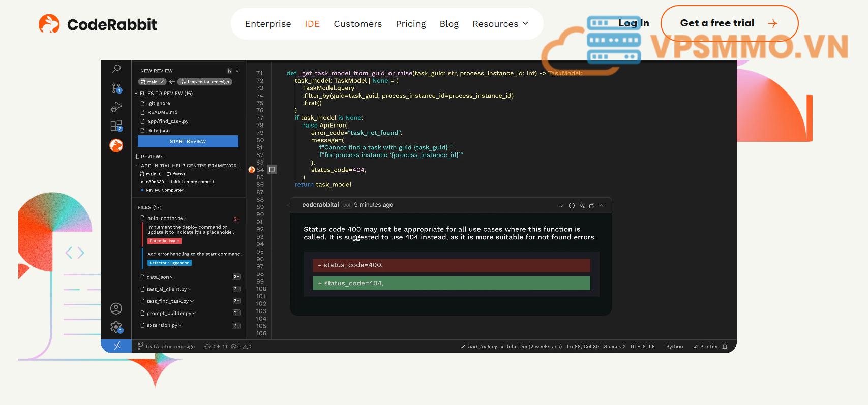
Task: Select the CodeRabbit rabbit icon in the activity bar
Action: 116,145
